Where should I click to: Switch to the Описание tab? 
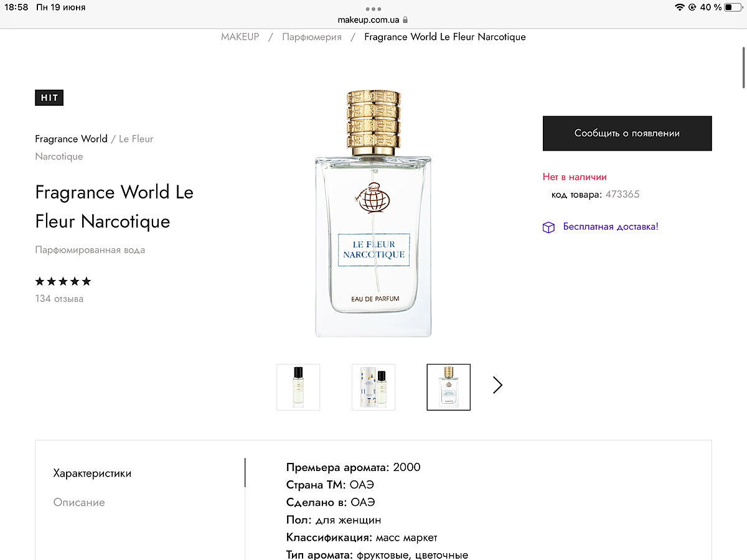click(79, 502)
